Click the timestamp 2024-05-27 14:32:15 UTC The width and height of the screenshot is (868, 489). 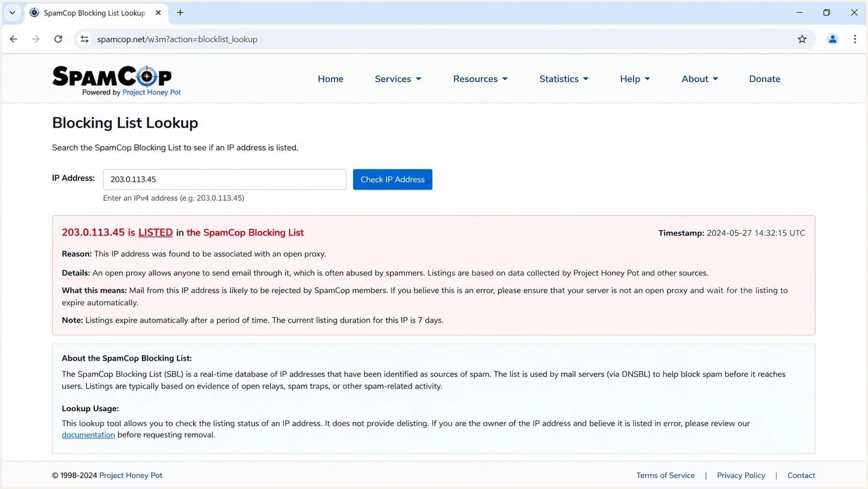[756, 233]
